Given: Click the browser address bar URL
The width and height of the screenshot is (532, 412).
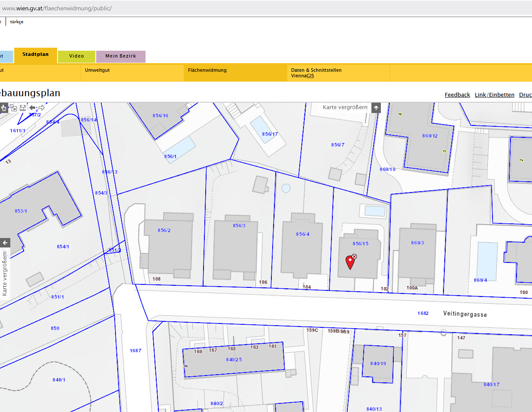Looking at the screenshot, I should [x=57, y=8].
